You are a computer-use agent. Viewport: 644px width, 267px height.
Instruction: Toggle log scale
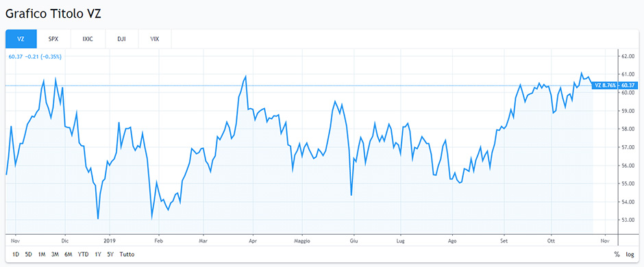pos(630,255)
